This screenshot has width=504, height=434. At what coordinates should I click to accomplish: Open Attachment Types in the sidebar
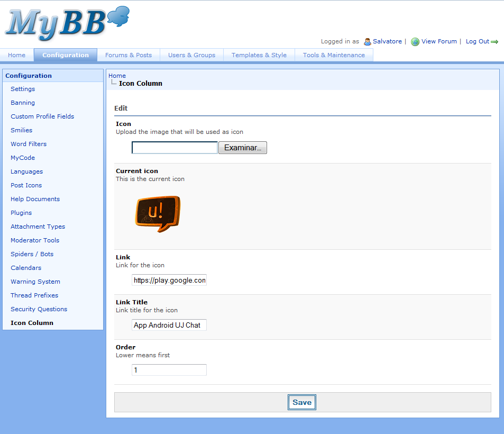point(38,227)
